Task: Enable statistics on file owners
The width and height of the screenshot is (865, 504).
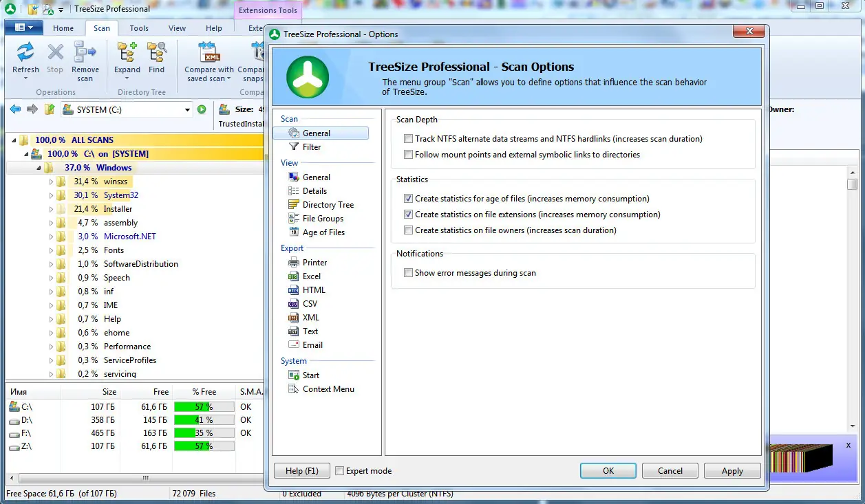Action: click(x=409, y=230)
